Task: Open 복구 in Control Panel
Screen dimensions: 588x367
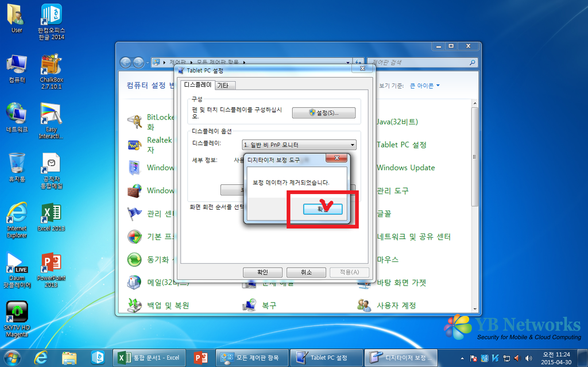Action: point(269,305)
